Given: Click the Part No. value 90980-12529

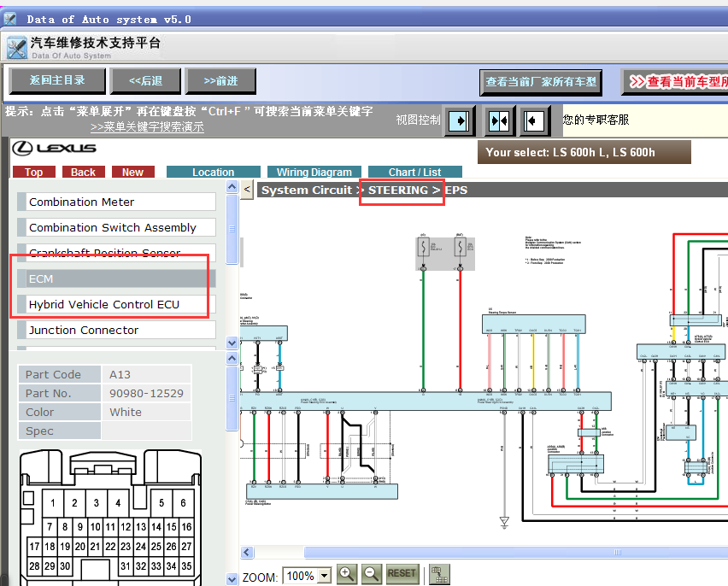Looking at the screenshot, I should point(146,393).
